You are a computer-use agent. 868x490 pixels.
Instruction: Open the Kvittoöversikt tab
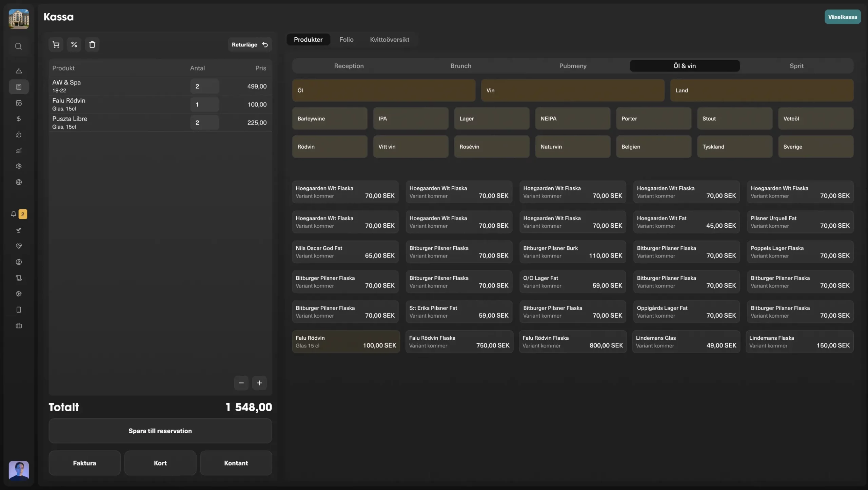click(x=389, y=39)
